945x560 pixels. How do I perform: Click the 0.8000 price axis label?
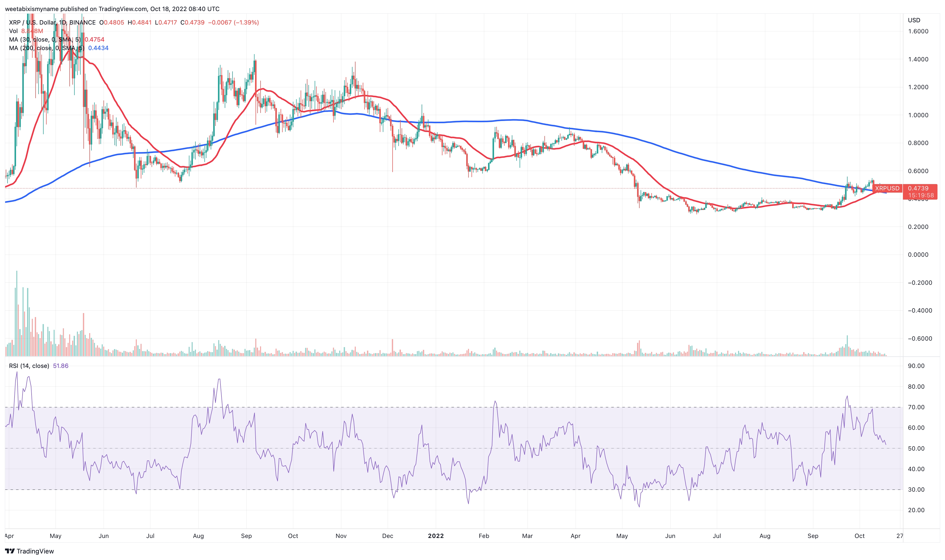click(x=918, y=143)
